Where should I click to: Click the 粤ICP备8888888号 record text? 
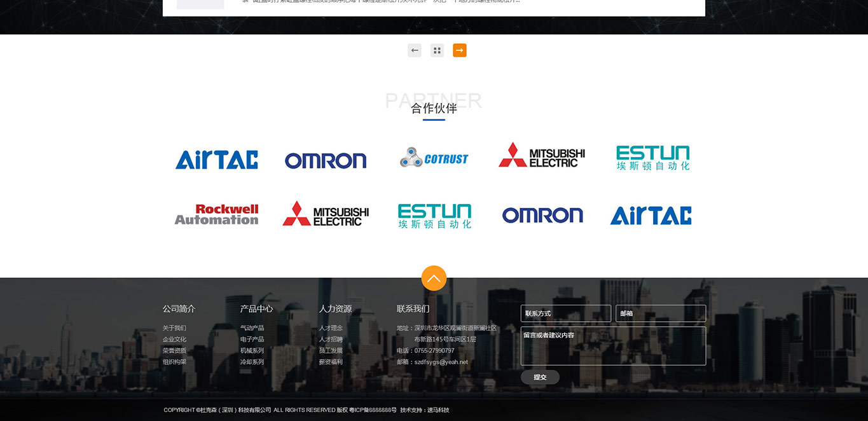coord(373,410)
